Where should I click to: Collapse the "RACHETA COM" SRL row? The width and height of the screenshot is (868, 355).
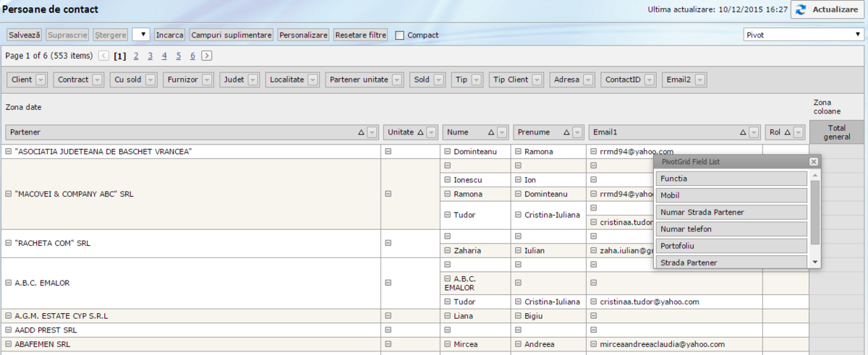(9, 244)
